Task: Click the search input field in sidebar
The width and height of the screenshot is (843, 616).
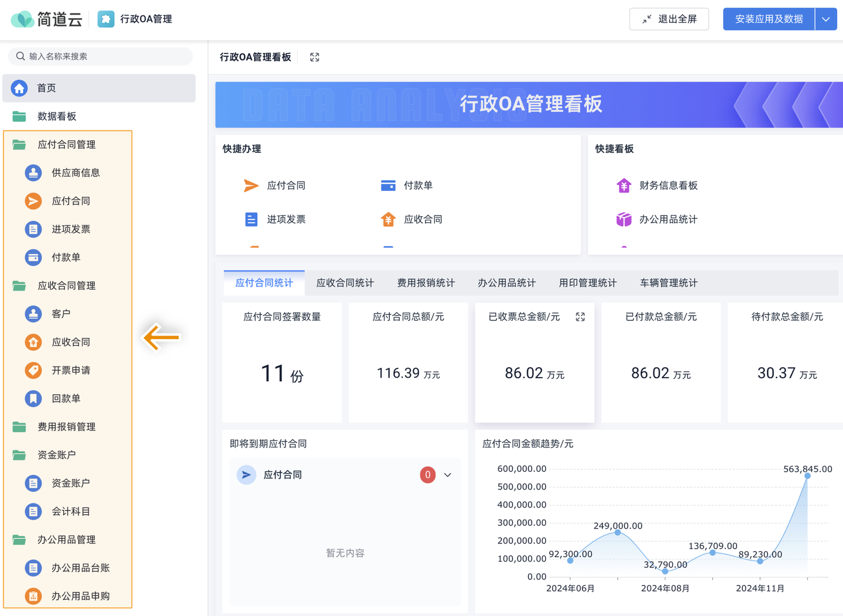Action: (x=100, y=56)
